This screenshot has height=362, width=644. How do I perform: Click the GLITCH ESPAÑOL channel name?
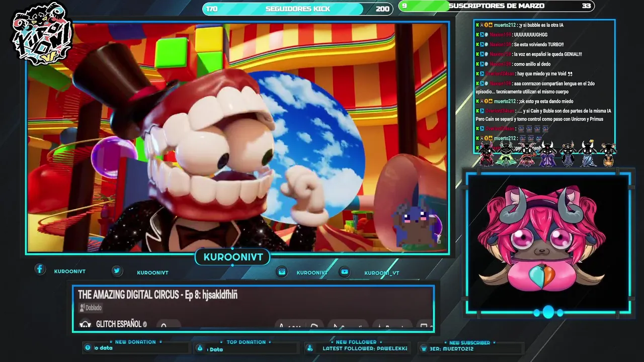pos(119,324)
